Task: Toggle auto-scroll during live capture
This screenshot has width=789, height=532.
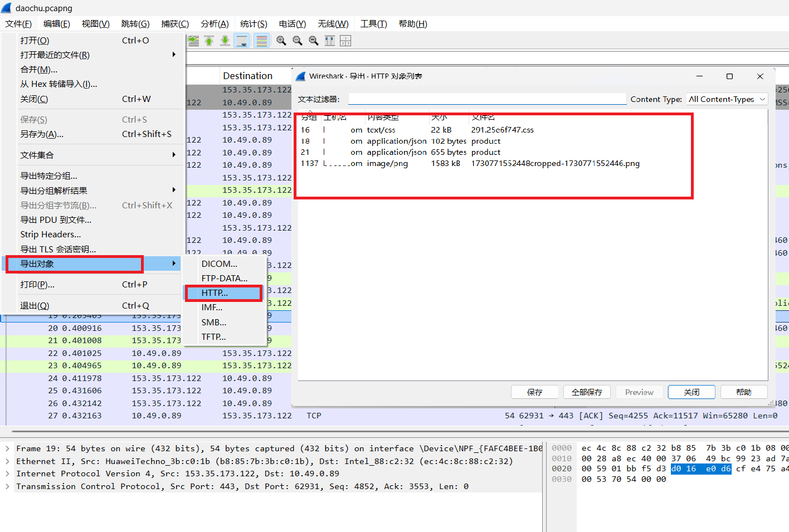Action: pos(242,41)
